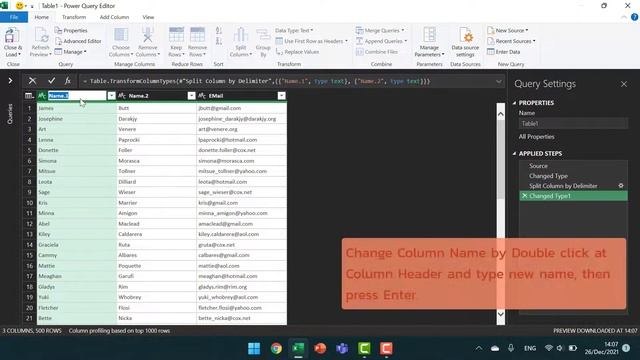
Task: Click the query Name field Table1
Action: (x=573, y=123)
